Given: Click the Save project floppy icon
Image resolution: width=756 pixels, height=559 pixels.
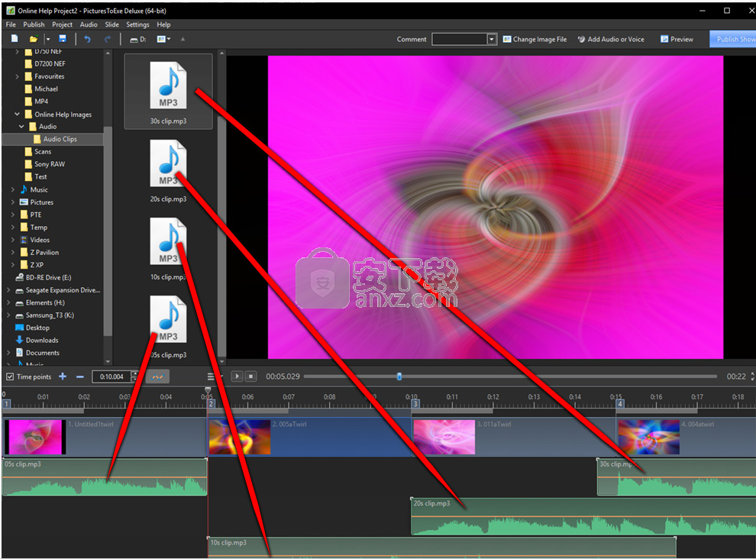Looking at the screenshot, I should (x=63, y=39).
